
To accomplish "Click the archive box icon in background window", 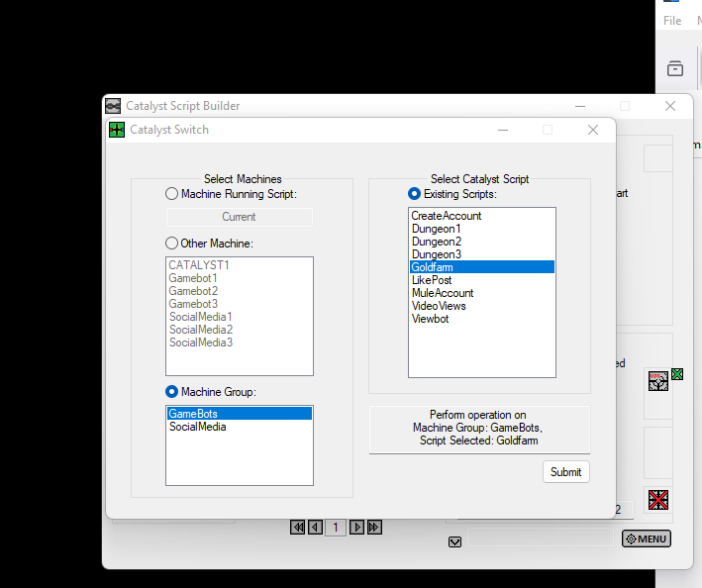I will (x=675, y=68).
